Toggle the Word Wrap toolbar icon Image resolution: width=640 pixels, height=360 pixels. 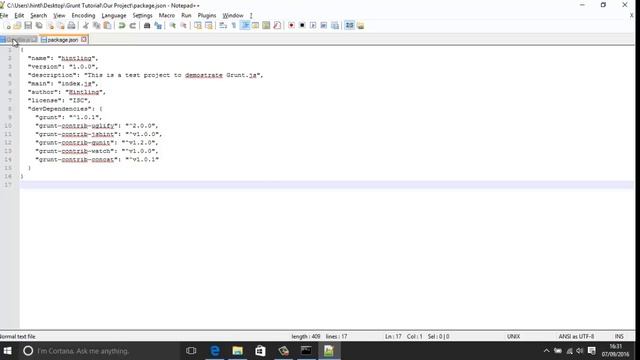click(223, 26)
